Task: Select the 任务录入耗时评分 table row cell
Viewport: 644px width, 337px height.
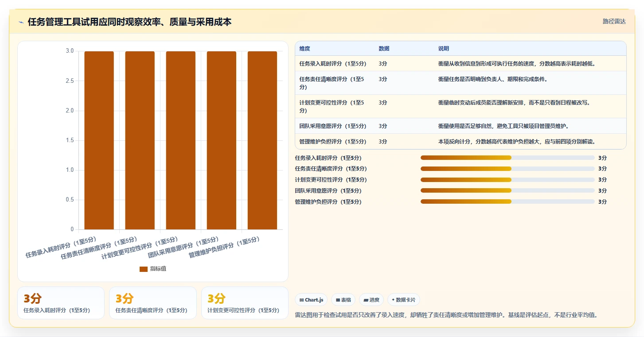Action: click(x=335, y=64)
